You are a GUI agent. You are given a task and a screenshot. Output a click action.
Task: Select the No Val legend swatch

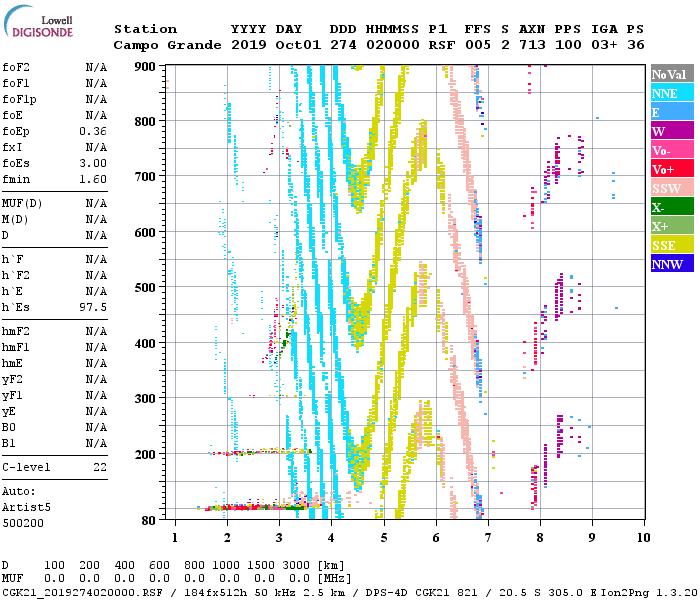[672, 74]
